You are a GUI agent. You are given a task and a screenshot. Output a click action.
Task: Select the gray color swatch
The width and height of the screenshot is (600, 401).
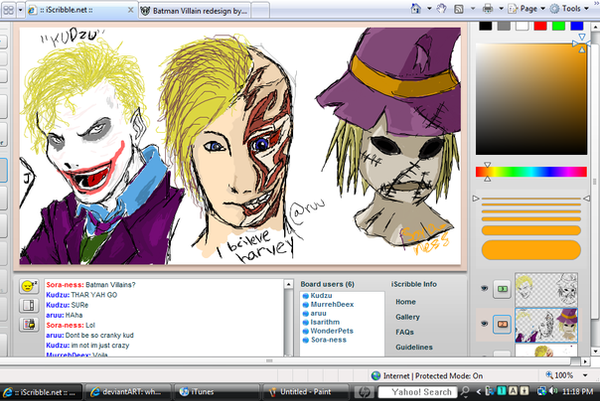(504, 26)
